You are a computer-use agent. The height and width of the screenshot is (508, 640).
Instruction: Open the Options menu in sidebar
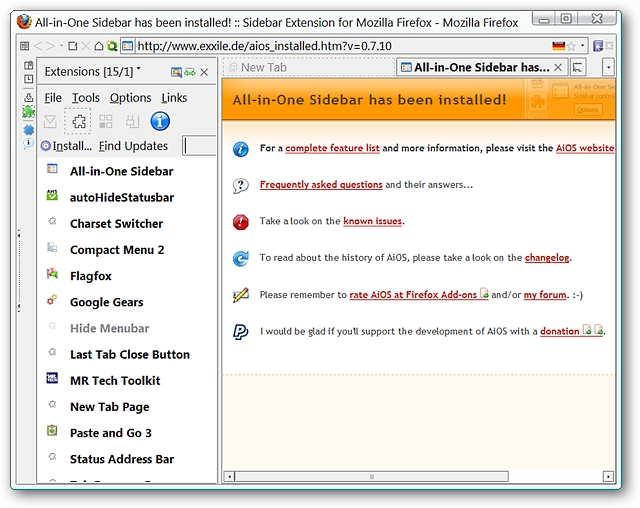pos(130,98)
